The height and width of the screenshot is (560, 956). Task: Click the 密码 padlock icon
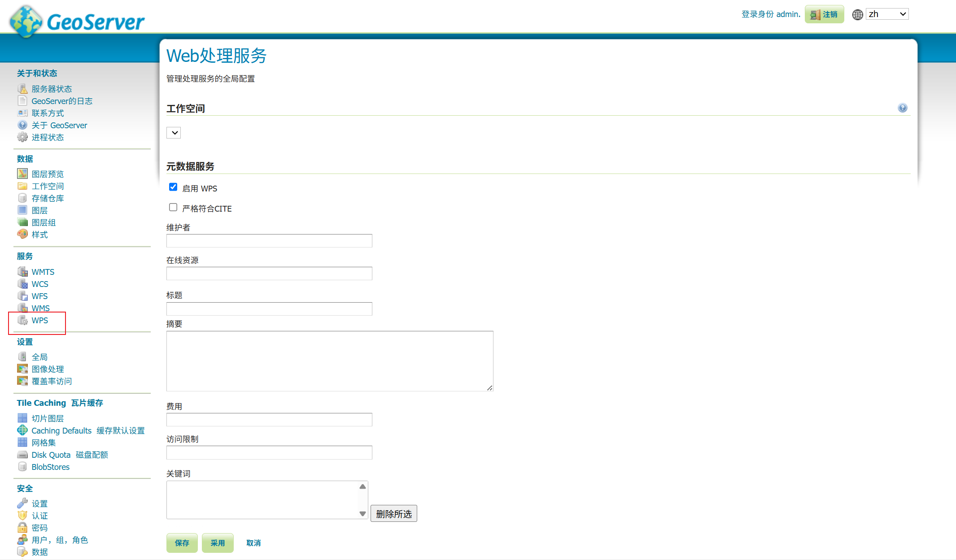[x=22, y=527]
